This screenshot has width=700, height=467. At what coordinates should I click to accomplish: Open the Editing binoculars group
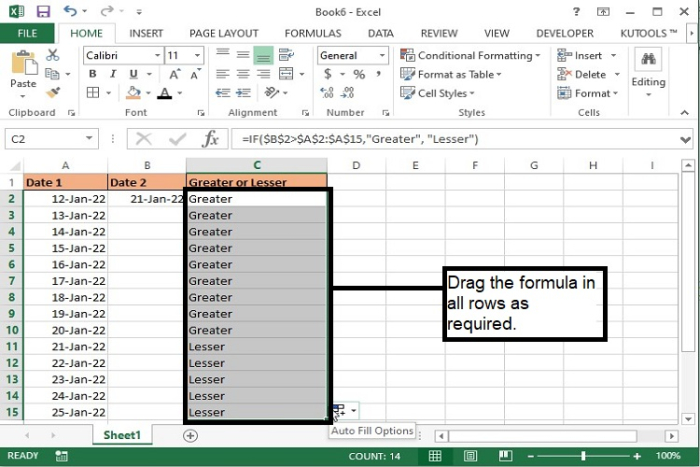pos(648,74)
